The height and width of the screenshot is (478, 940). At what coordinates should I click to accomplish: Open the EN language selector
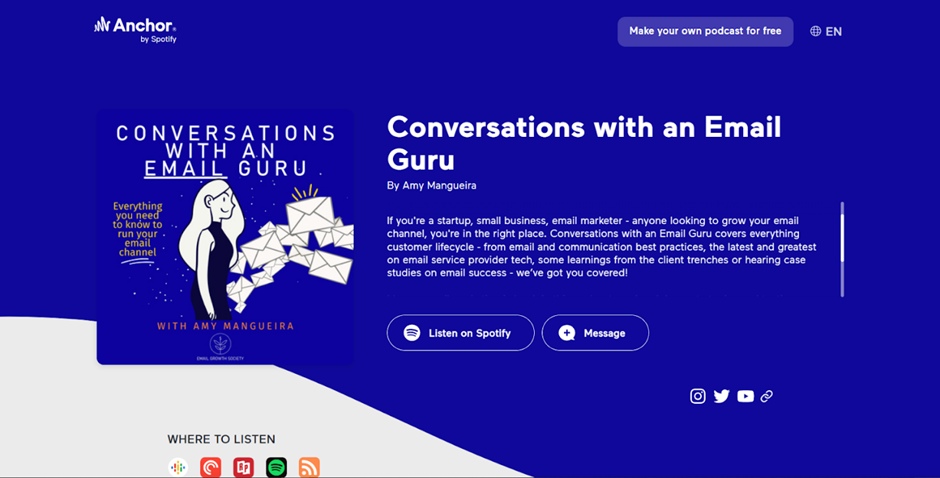click(x=826, y=31)
